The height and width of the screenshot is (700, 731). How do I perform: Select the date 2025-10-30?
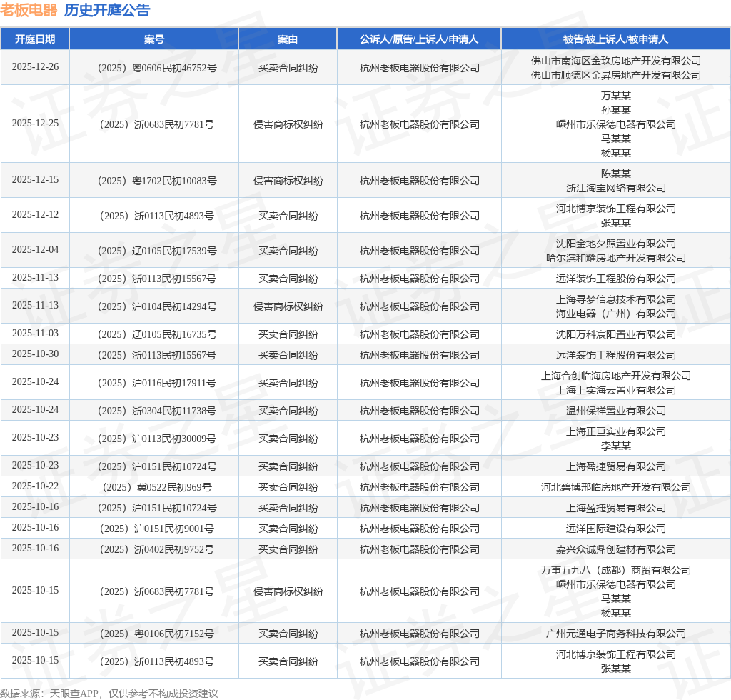click(x=36, y=354)
